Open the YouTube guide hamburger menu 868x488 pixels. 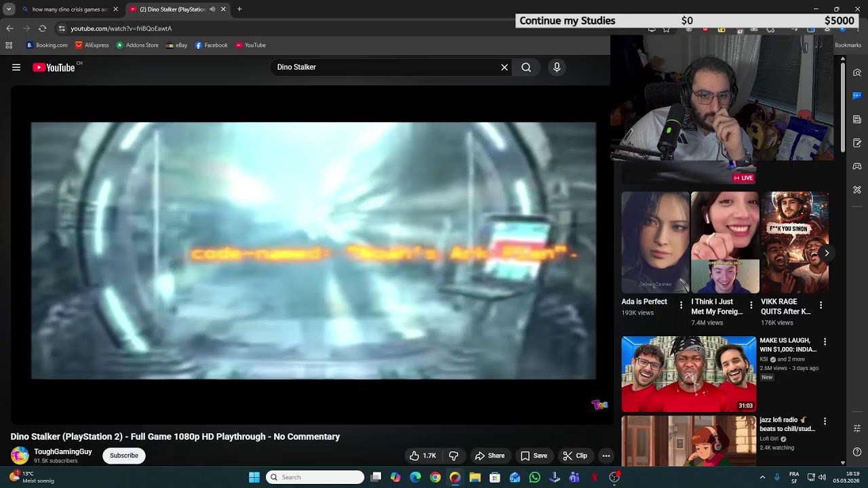[x=16, y=67]
